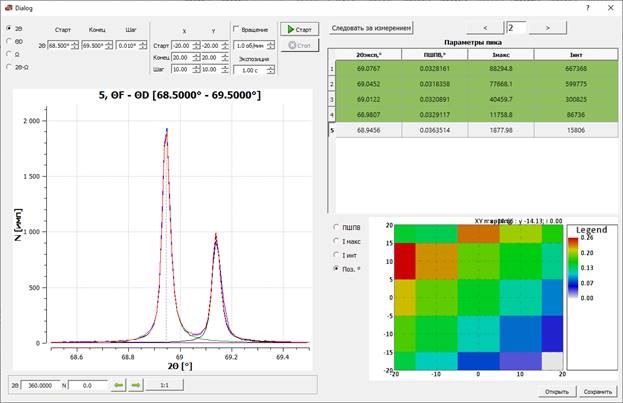
Task: Adjust the 2θ Старт angle spinner
Action: click(63, 45)
